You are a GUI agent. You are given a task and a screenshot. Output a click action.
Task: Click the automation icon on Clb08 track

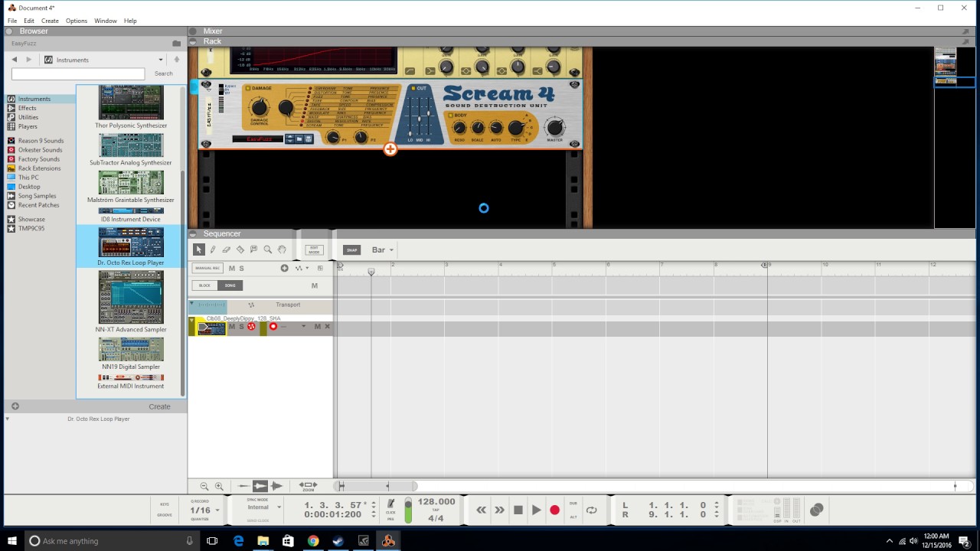point(251,327)
